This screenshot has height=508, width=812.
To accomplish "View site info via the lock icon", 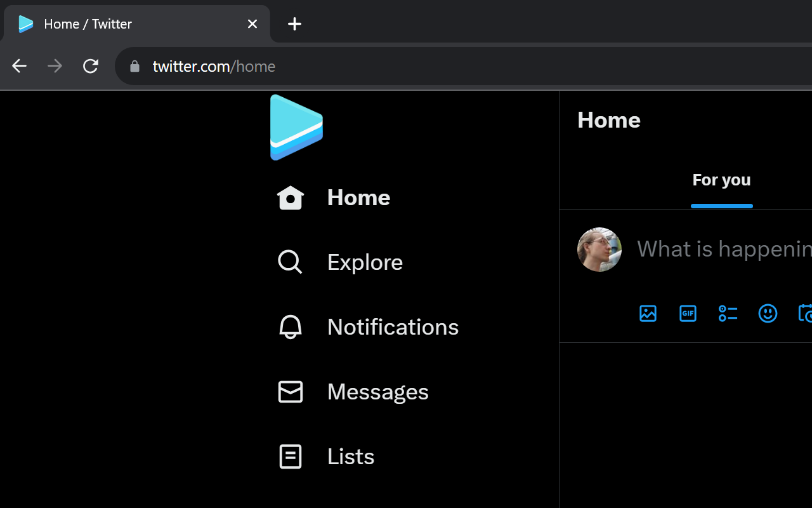I will click(134, 66).
